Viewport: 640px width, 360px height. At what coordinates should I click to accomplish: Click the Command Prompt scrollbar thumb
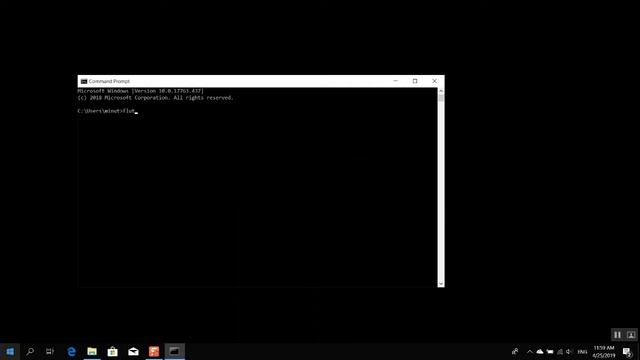pos(441,98)
